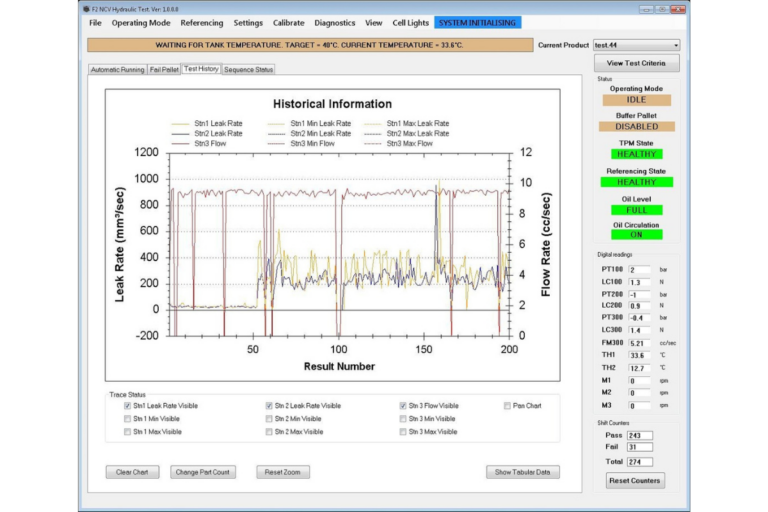Open the View menu
The image size is (768, 512).
pos(373,23)
